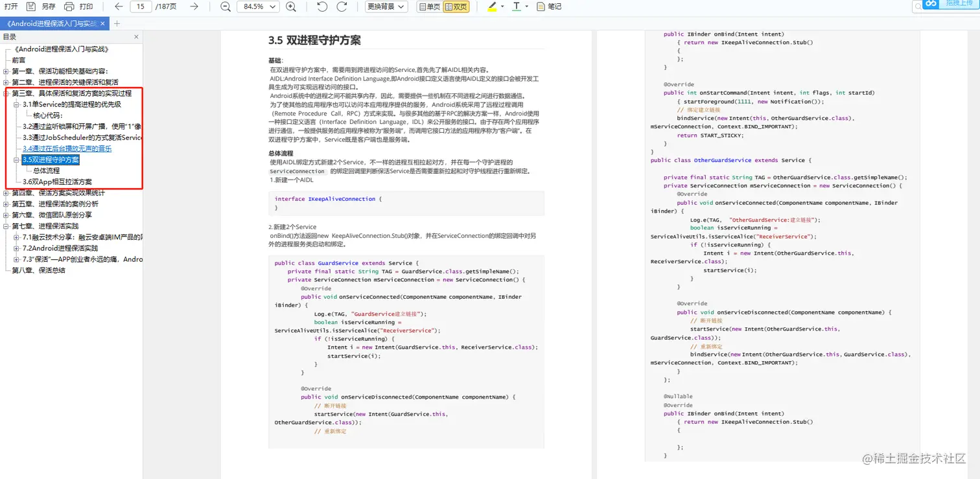Select 前言 in the outline
This screenshot has width=980, height=479.
19,60
